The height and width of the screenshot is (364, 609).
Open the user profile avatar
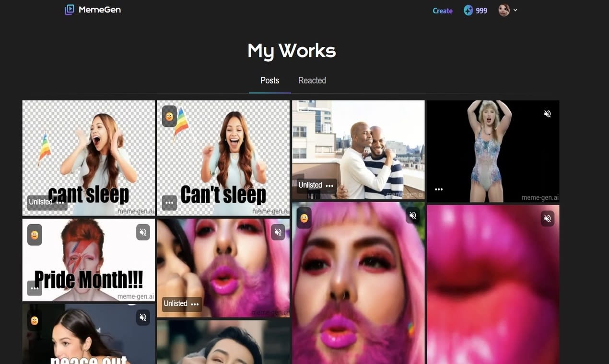click(x=504, y=10)
